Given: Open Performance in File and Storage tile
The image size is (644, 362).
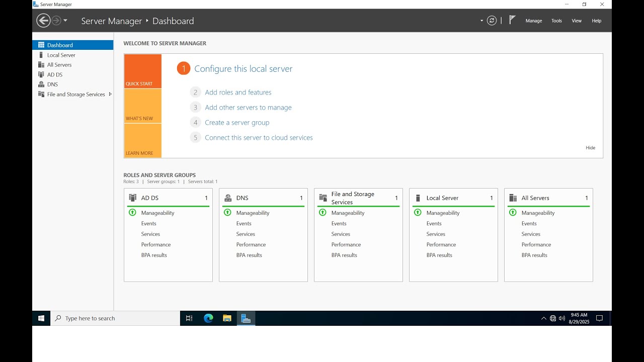Looking at the screenshot, I should click(x=346, y=245).
